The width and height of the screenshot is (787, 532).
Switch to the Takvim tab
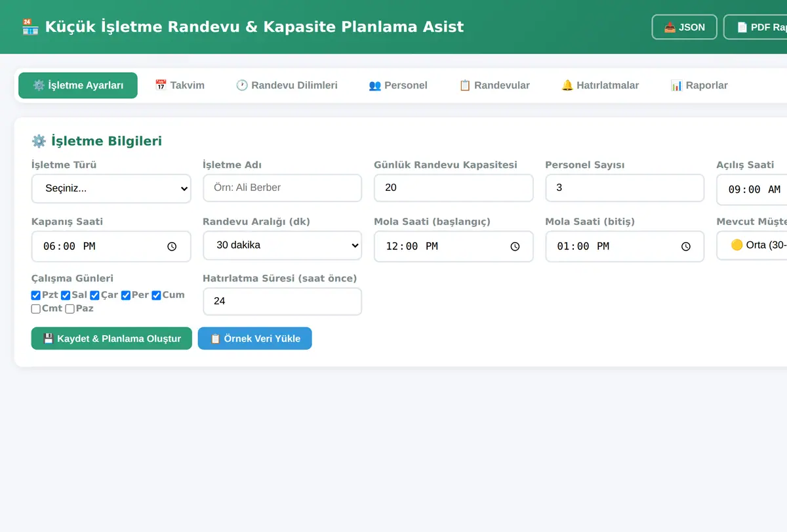click(180, 85)
